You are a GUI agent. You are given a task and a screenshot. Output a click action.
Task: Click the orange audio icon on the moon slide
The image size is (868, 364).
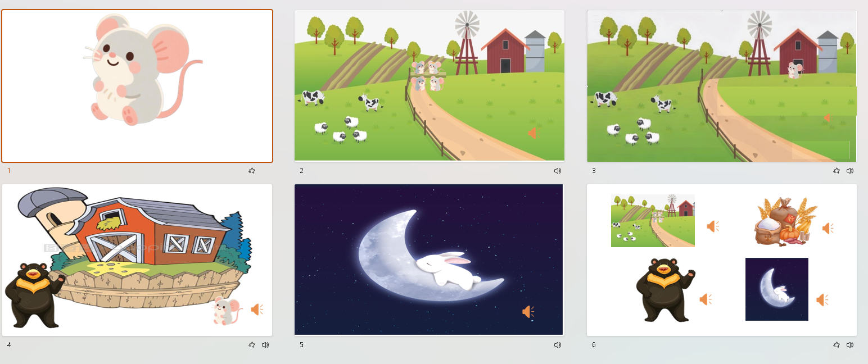coord(528,312)
